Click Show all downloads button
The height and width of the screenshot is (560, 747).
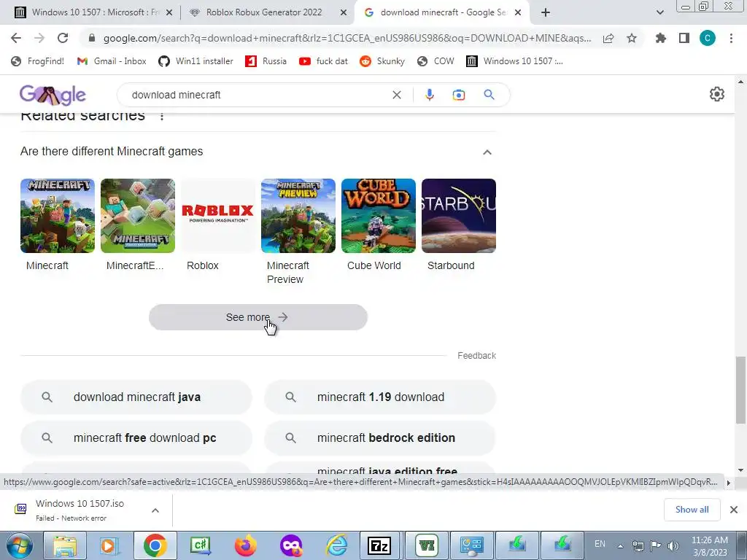(x=692, y=510)
